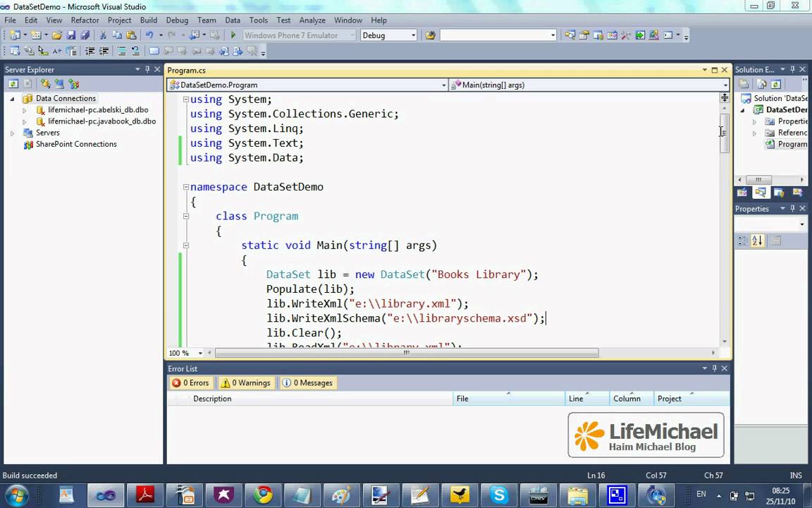Open the Solution Explorer toolbar icon
The image size is (812, 508).
pyautogui.click(x=570, y=35)
